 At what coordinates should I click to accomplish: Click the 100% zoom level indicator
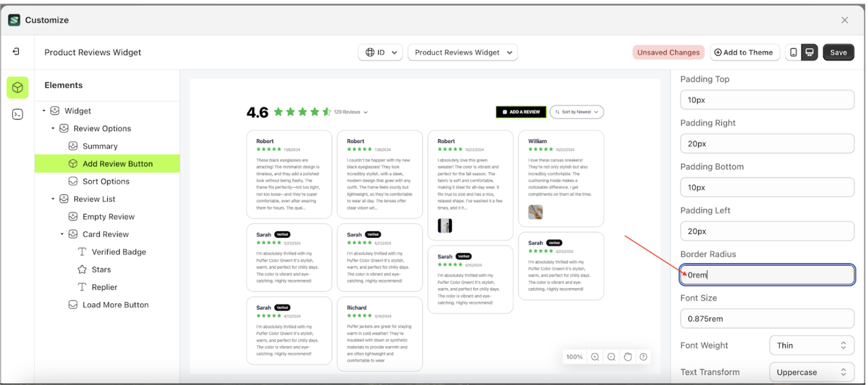point(574,357)
